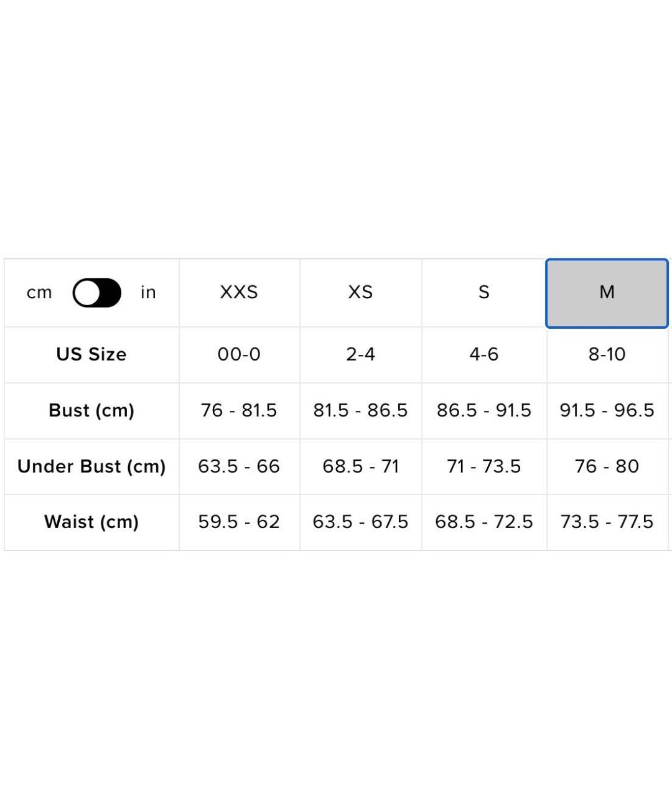This screenshot has height=797, width=672.
Task: Toggle the cm/in unit switch
Action: click(x=97, y=293)
